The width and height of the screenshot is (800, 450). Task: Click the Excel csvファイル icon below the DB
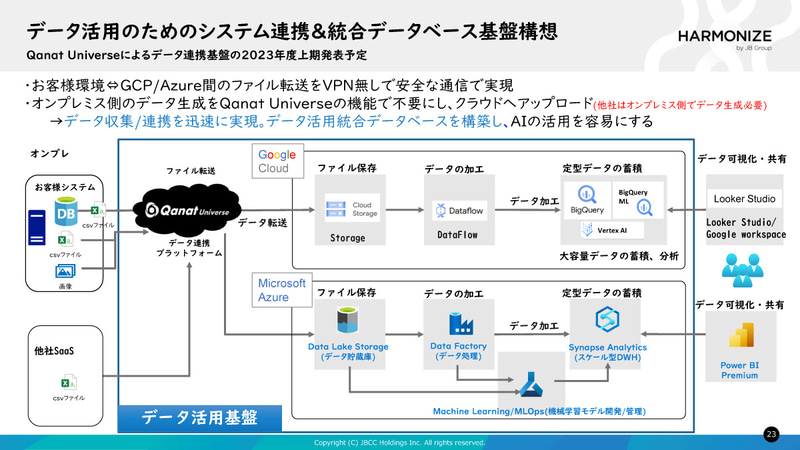tap(65, 239)
